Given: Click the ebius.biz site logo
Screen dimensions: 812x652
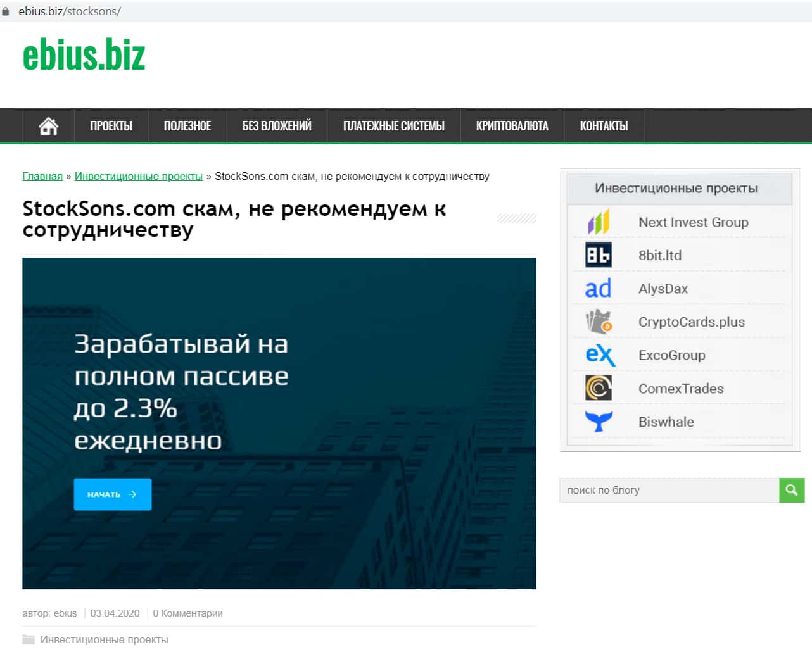Looking at the screenshot, I should click(x=84, y=55).
